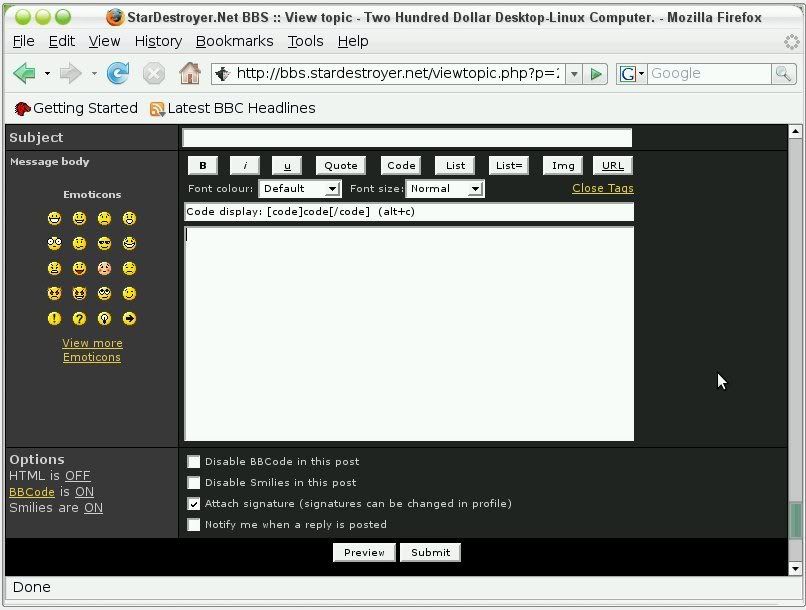Image resolution: width=806 pixels, height=610 pixels.
Task: Check Notify me when a reply is posted
Action: point(194,525)
